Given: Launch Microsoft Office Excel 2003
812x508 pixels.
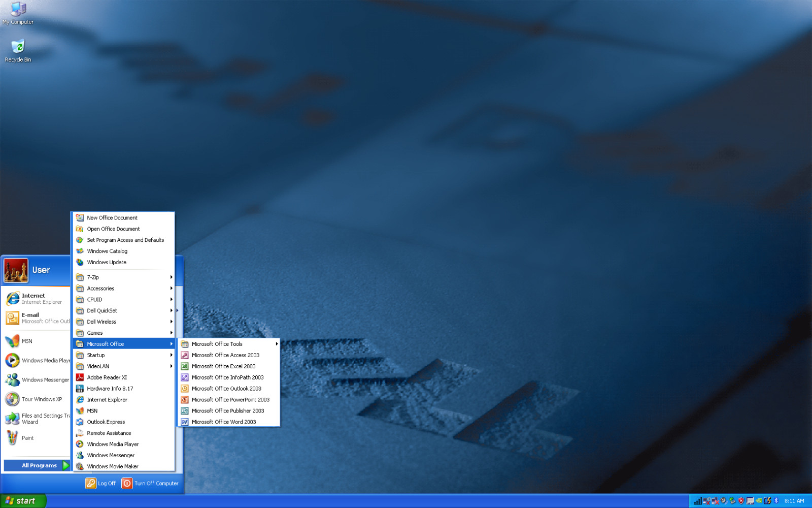Looking at the screenshot, I should 229,366.
